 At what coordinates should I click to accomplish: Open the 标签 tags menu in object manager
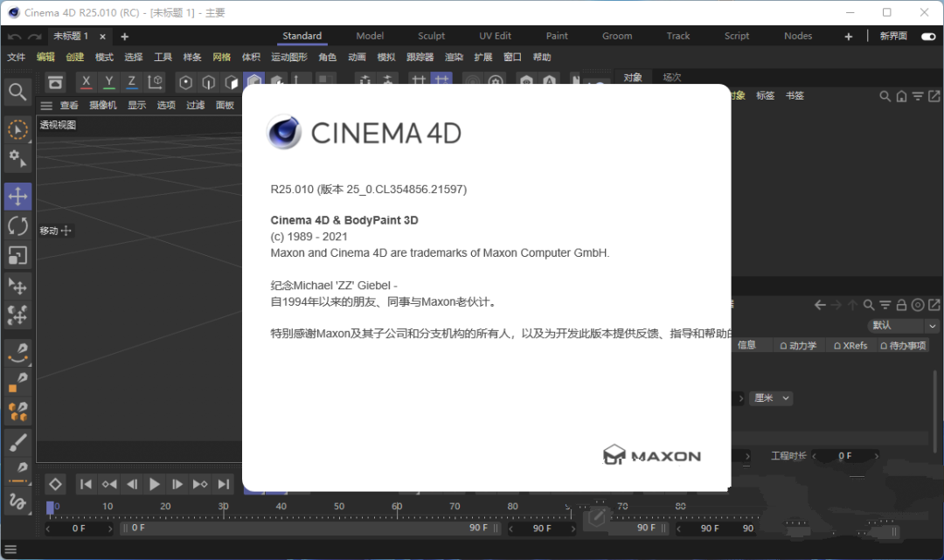pos(765,95)
